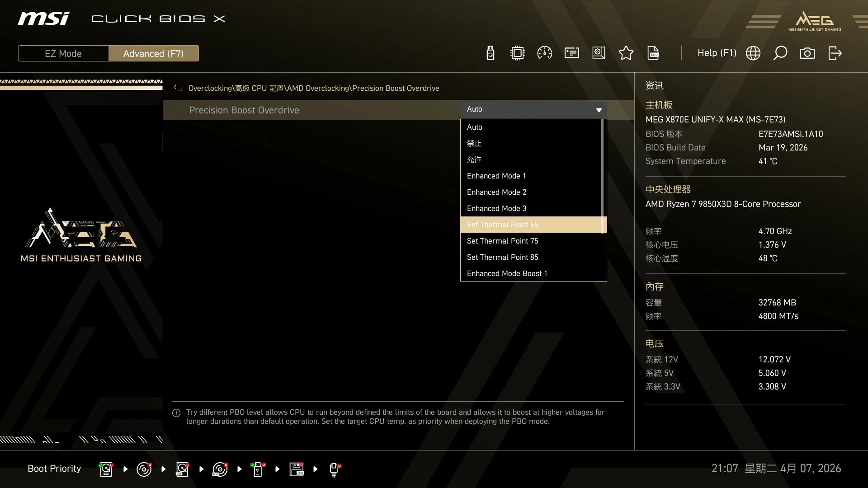This screenshot has width=868, height=488.
Task: Select the Advanced (F7) tab
Action: point(153,53)
